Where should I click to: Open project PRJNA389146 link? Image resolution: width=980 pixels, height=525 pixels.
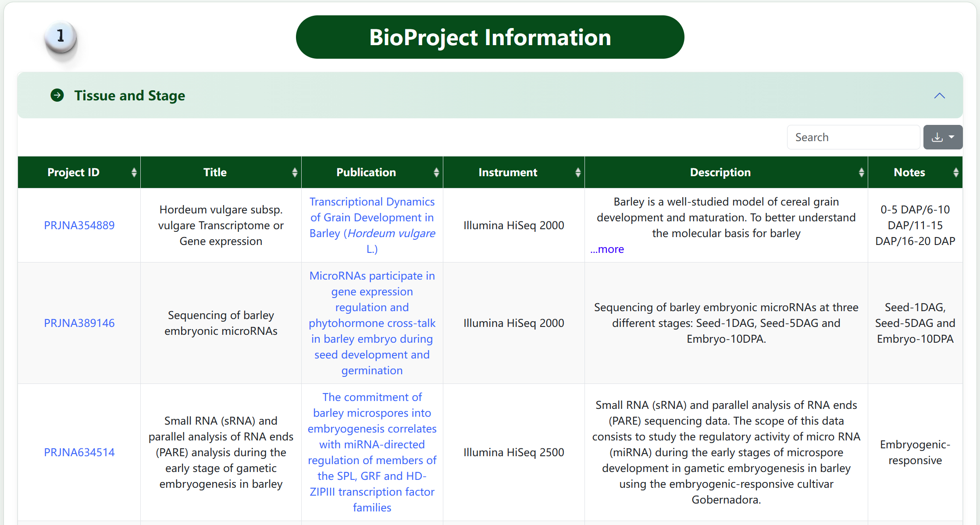pos(79,323)
